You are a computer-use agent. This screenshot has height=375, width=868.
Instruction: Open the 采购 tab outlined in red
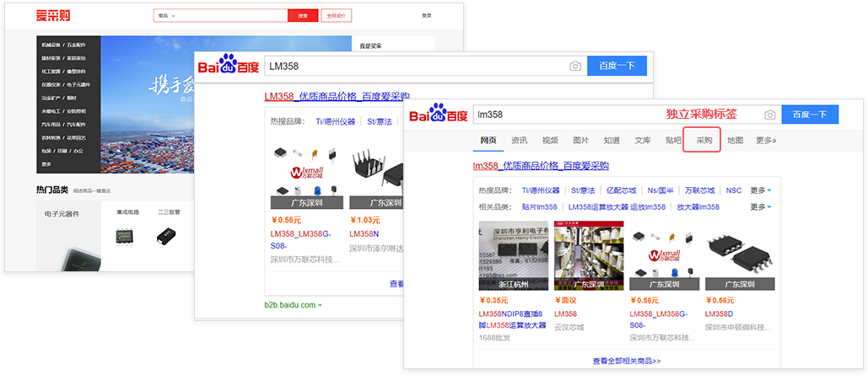(704, 140)
